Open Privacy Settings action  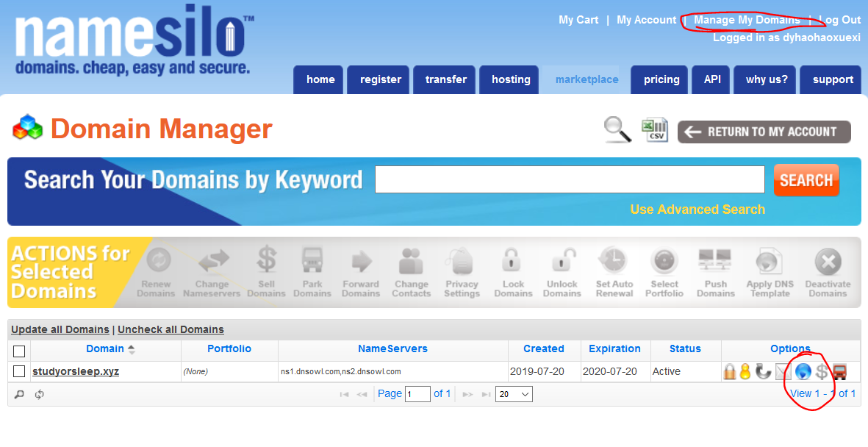(x=462, y=273)
